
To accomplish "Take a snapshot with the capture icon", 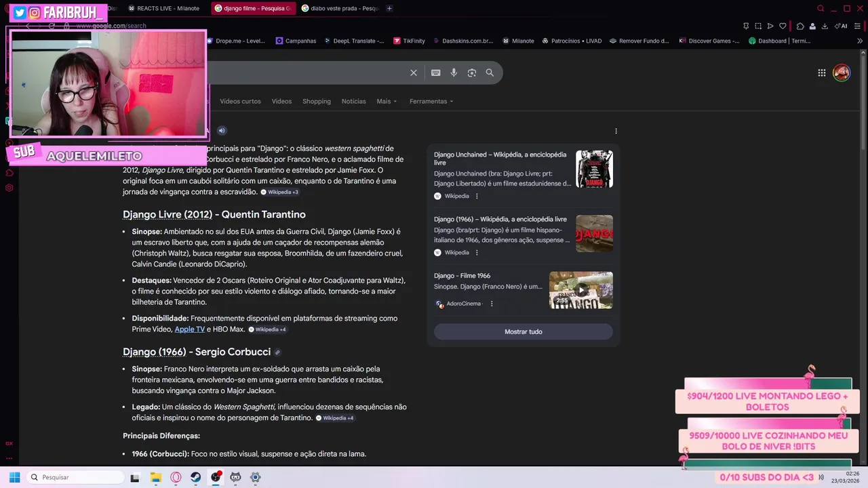I will (x=758, y=26).
